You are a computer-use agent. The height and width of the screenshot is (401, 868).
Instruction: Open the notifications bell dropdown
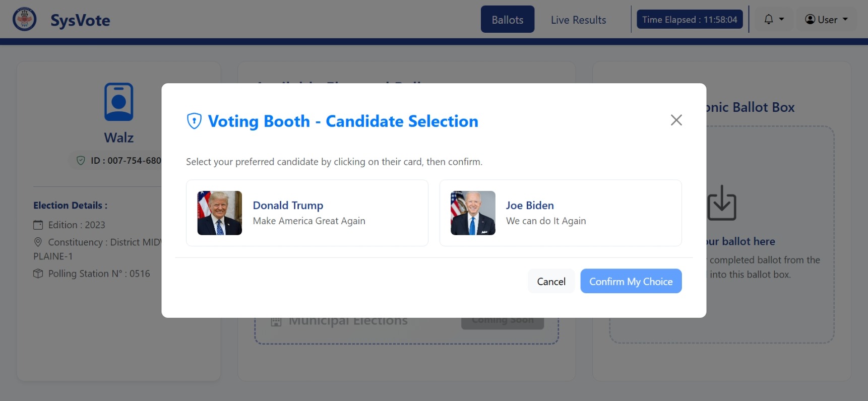coord(774,20)
